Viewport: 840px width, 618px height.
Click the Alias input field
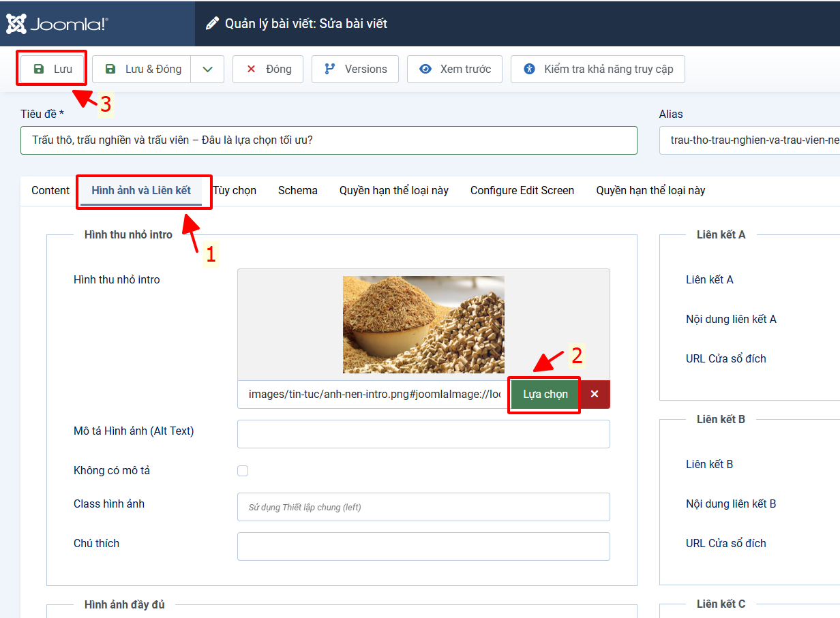pyautogui.click(x=749, y=140)
